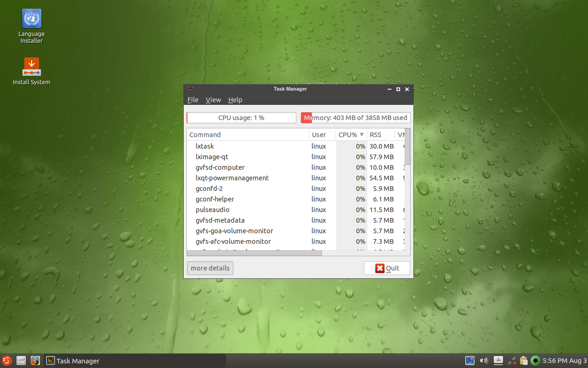
Task: Open the Help menu
Action: [235, 100]
